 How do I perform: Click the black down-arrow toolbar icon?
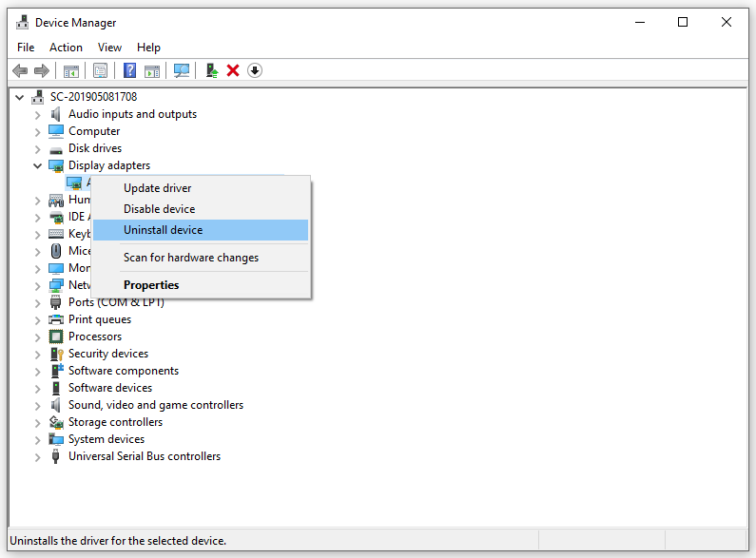255,71
